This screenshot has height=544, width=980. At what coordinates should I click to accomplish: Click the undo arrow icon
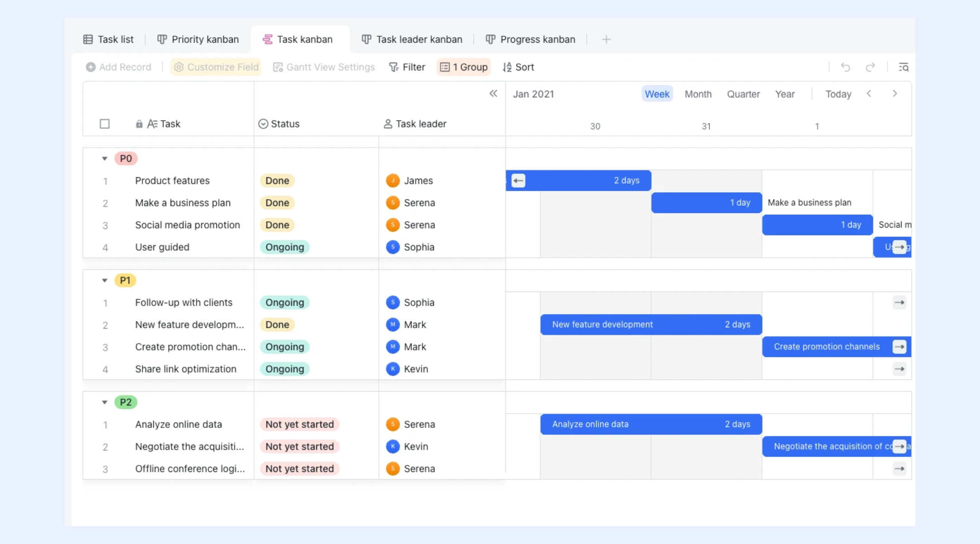[x=845, y=67]
